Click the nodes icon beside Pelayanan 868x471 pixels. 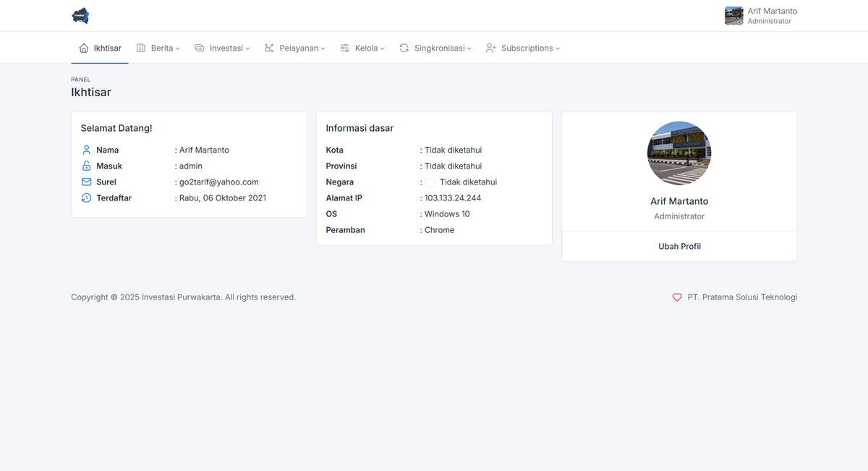click(269, 48)
